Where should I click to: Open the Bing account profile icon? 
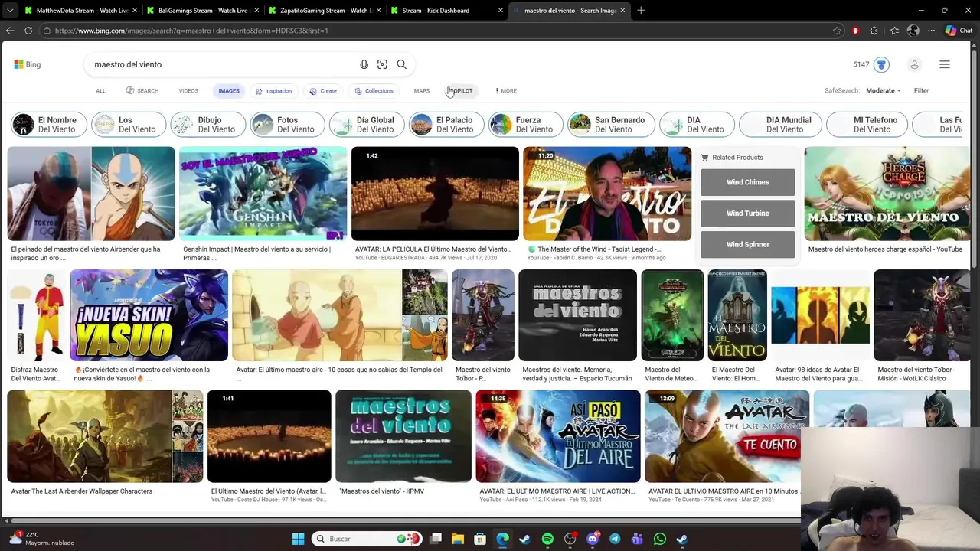tap(914, 64)
